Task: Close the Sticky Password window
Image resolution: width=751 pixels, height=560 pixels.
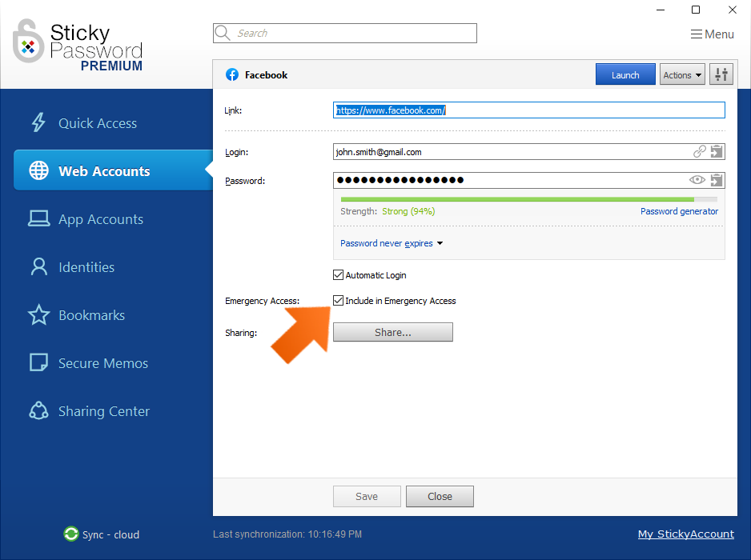Action: tap(733, 10)
